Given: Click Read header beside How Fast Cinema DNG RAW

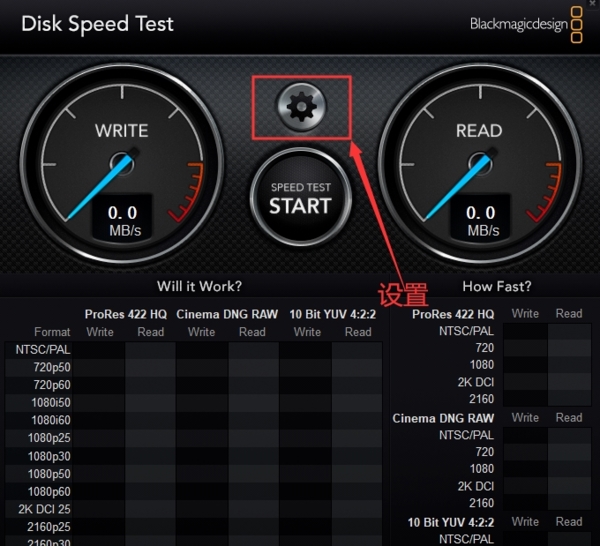Looking at the screenshot, I should (x=569, y=417).
